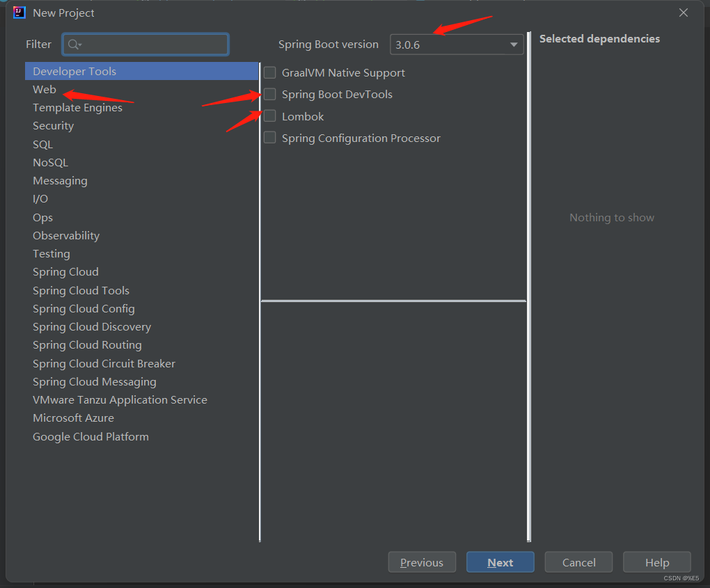The image size is (710, 588).
Task: Focus the Filter search field
Action: 145,45
